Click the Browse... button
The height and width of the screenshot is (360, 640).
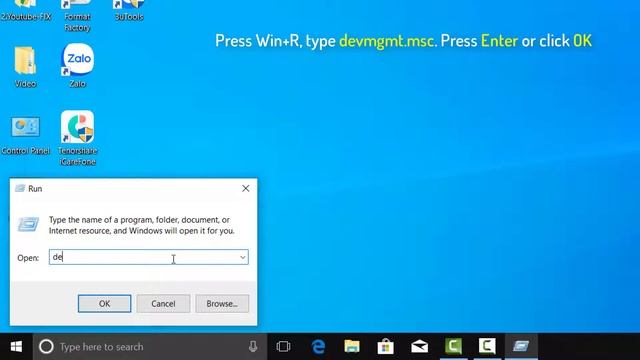point(222,304)
